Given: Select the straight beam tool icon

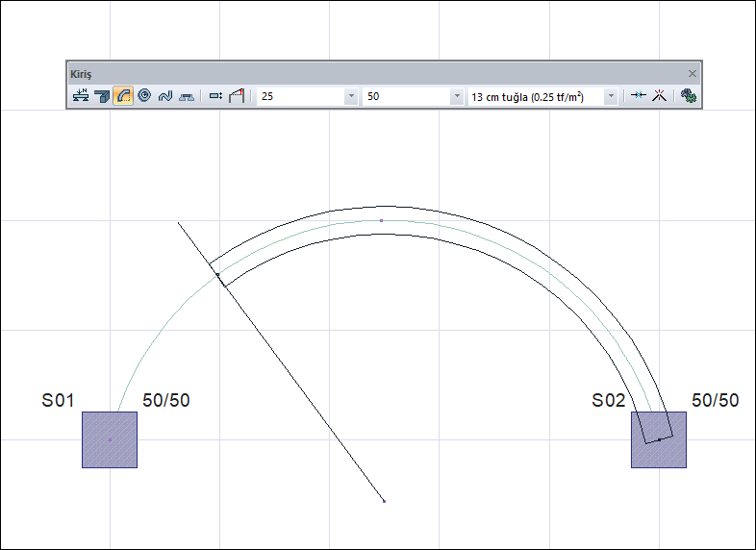Looking at the screenshot, I should pyautogui.click(x=81, y=96).
